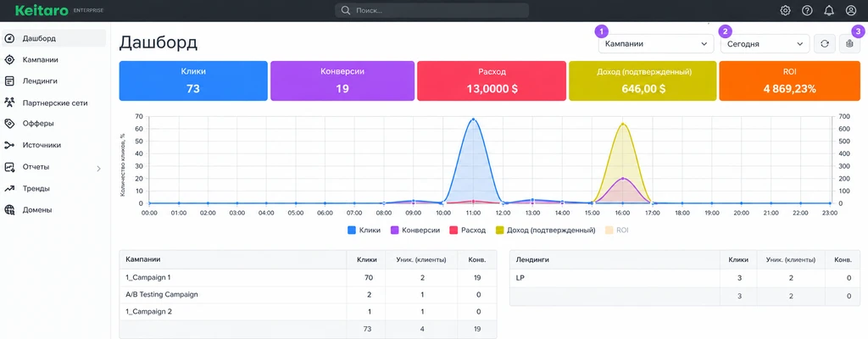Sort Лендинги table by Клики column
This screenshot has height=339, width=868.
point(738,259)
